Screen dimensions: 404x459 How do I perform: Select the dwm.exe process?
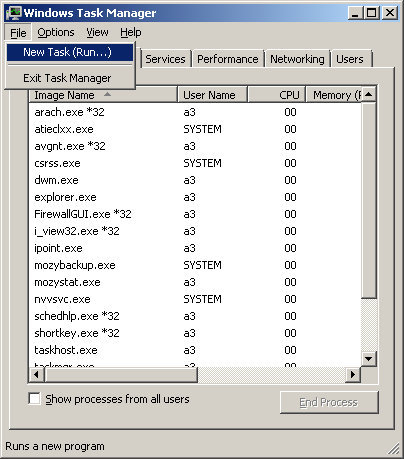[195, 180]
